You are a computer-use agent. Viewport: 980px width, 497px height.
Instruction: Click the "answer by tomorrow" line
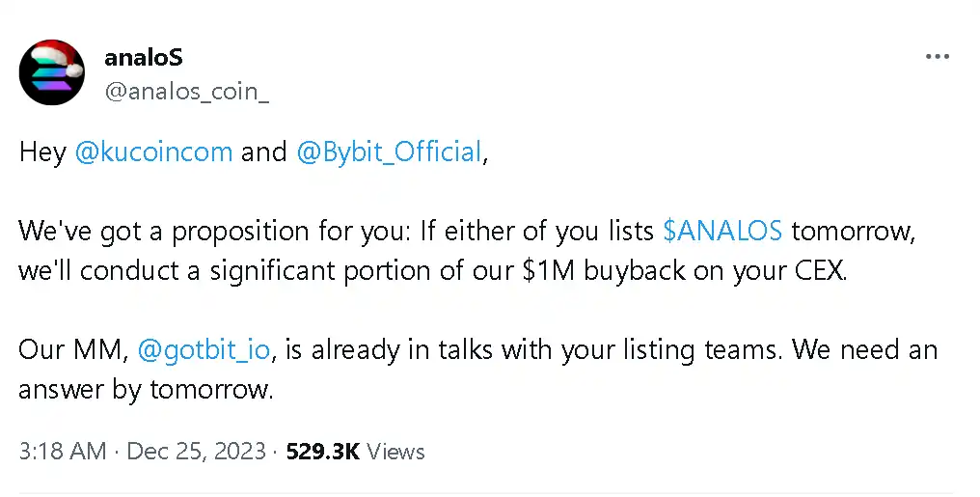145,389
